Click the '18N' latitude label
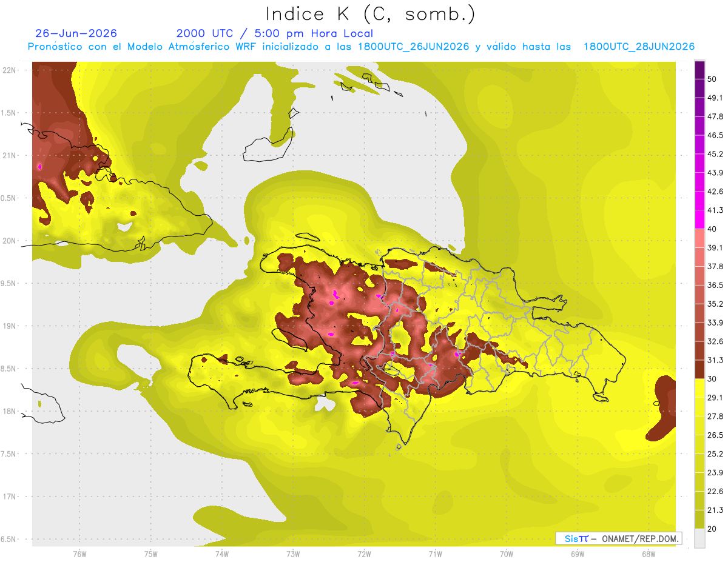 pyautogui.click(x=10, y=411)
